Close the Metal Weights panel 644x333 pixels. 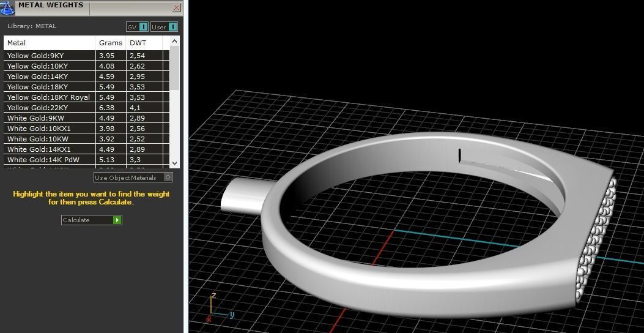coord(176,8)
